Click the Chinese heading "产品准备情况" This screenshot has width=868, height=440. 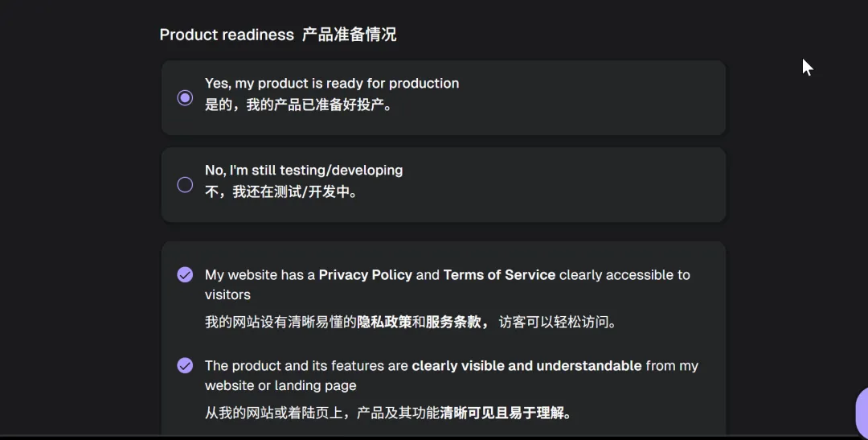point(349,35)
